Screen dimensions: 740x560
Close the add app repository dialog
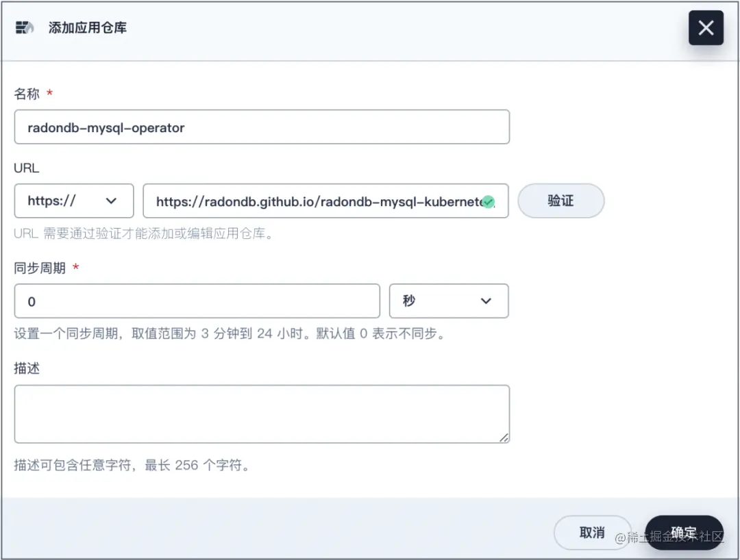(x=706, y=28)
